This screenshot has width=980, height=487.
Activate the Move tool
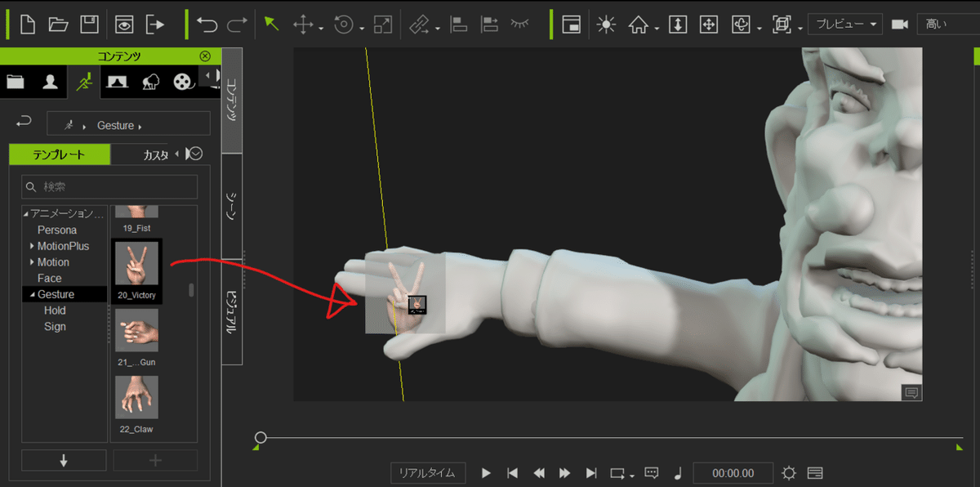(x=303, y=25)
